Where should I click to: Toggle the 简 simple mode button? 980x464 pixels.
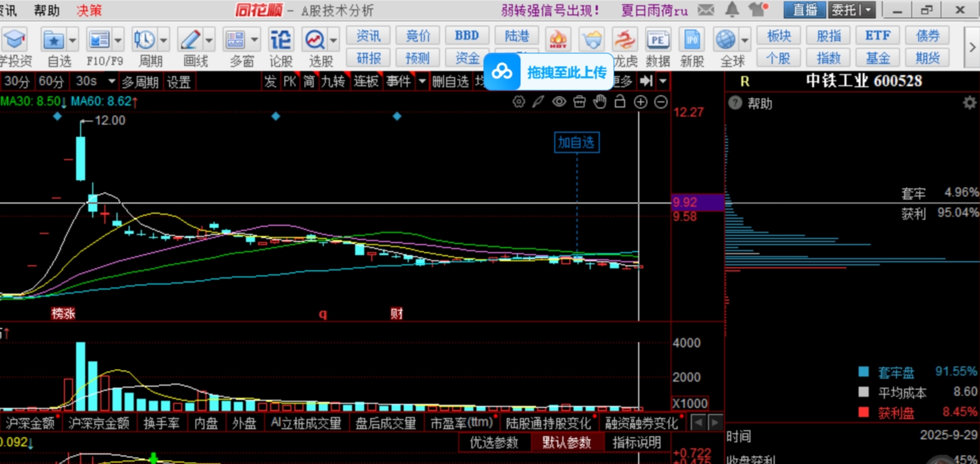point(309,82)
